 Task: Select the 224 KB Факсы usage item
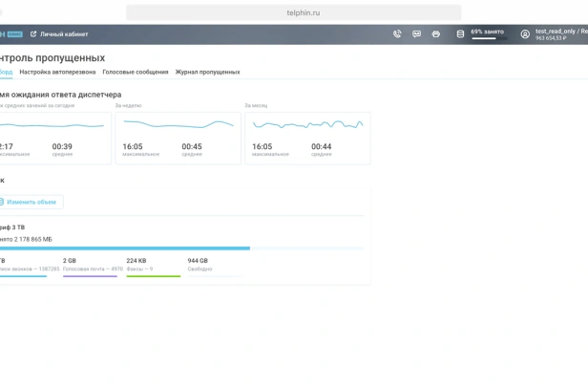tap(154, 268)
